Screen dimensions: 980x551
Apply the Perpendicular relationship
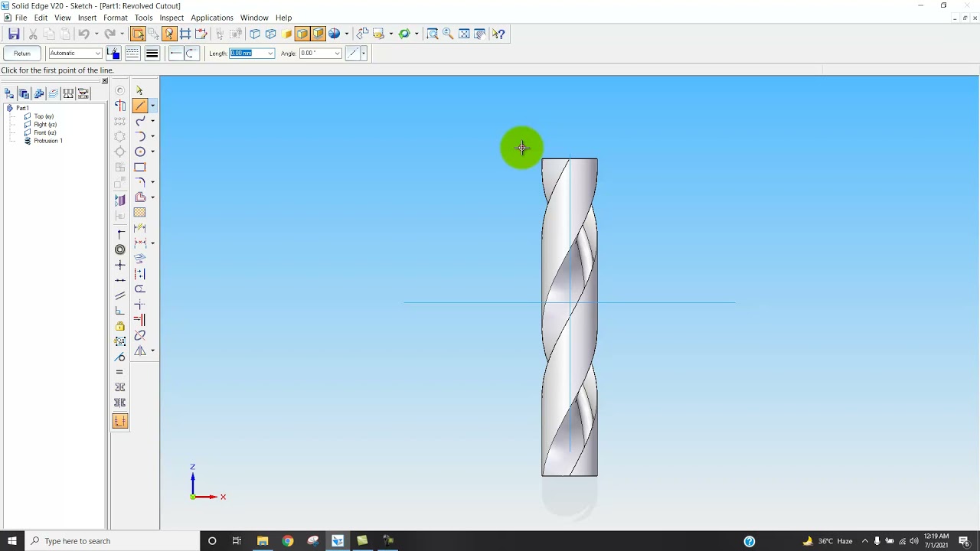(x=120, y=311)
